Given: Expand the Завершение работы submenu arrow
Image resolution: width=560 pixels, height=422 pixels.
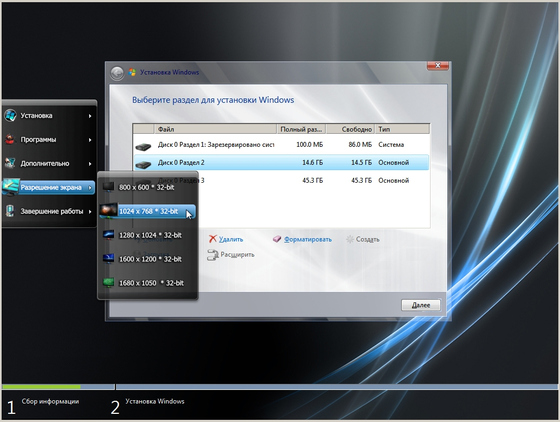Looking at the screenshot, I should click(x=90, y=211).
